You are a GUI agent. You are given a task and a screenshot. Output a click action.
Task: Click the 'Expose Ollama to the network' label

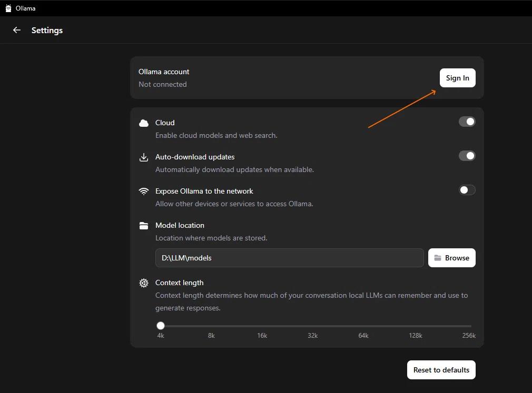coord(204,191)
